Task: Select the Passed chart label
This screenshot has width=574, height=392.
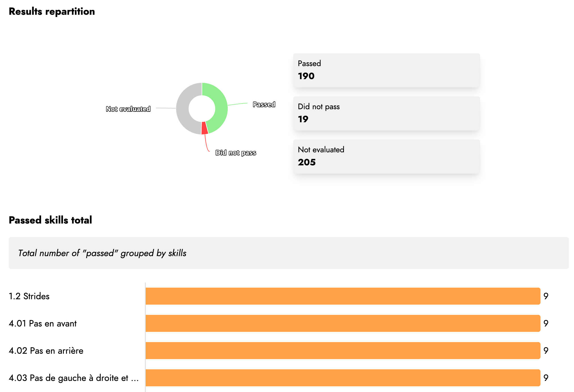Action: (264, 104)
